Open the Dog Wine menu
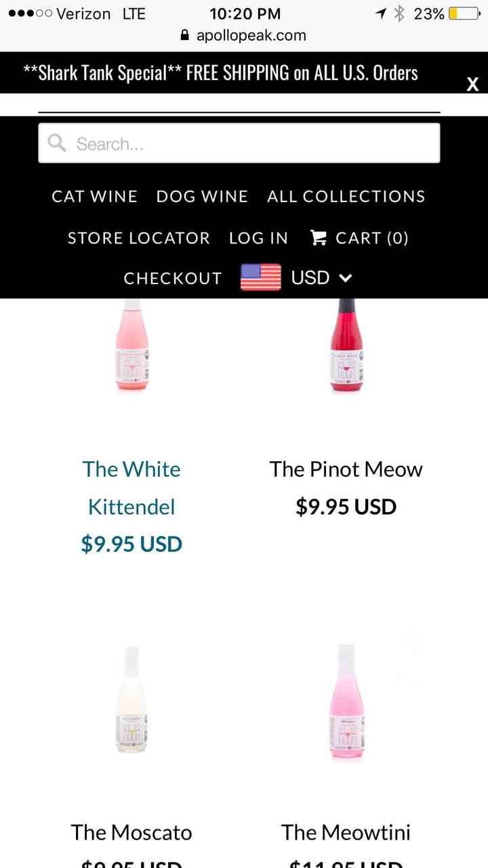 click(x=202, y=197)
